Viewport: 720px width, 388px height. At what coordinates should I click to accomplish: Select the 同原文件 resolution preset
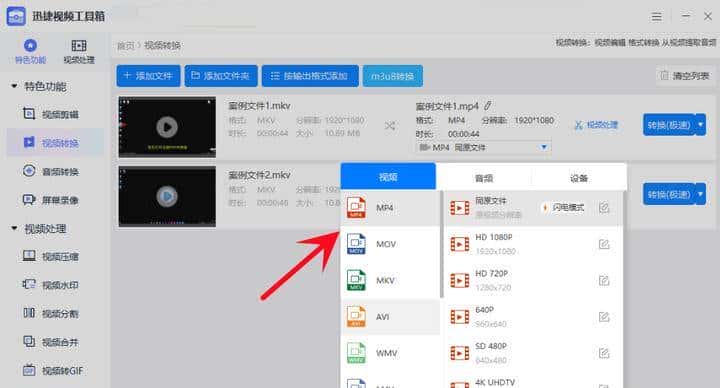point(534,208)
